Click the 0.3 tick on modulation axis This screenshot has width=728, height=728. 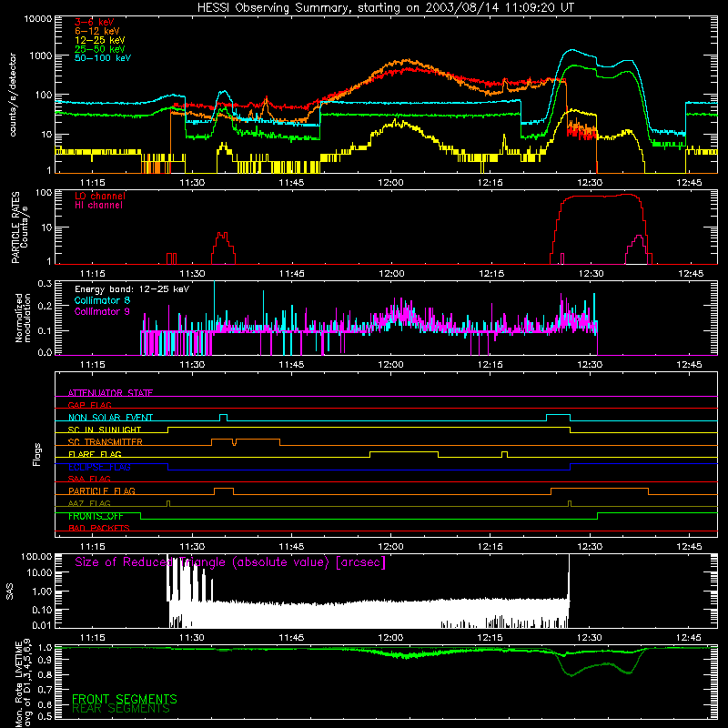45,283
